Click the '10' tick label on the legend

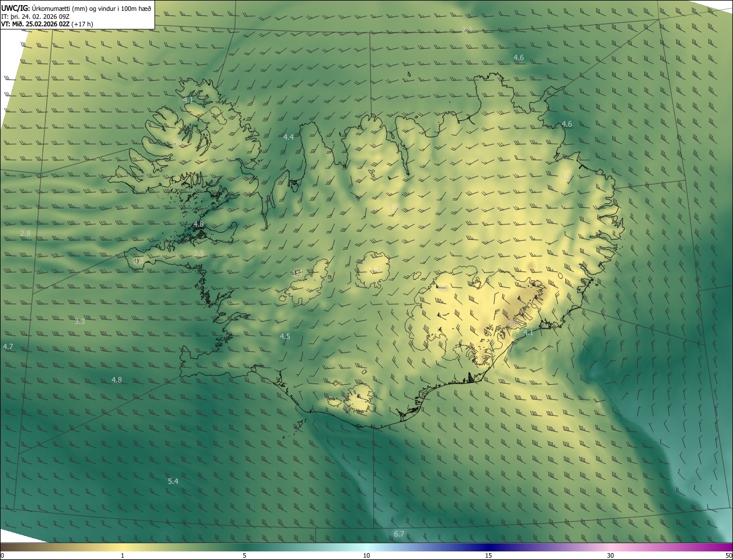366,555
